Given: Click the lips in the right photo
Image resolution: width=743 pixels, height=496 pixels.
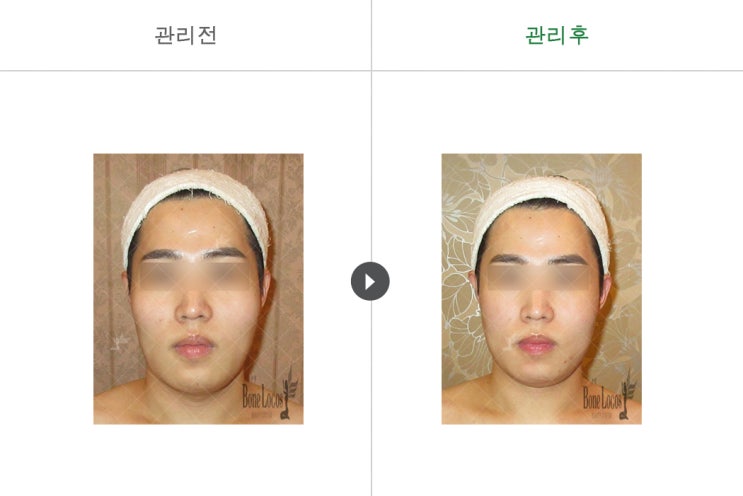Looking at the screenshot, I should [536, 344].
